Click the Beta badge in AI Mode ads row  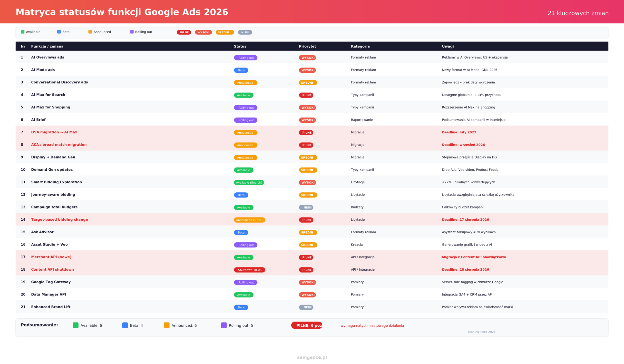pyautogui.click(x=241, y=70)
